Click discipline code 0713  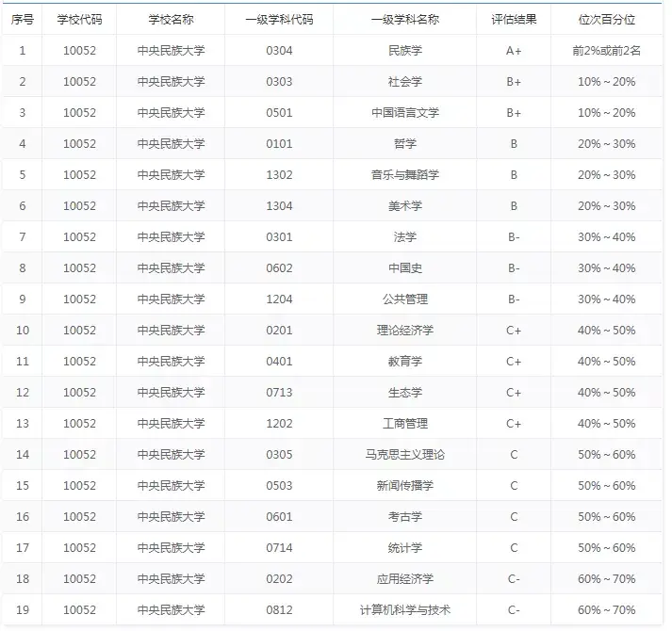point(279,393)
